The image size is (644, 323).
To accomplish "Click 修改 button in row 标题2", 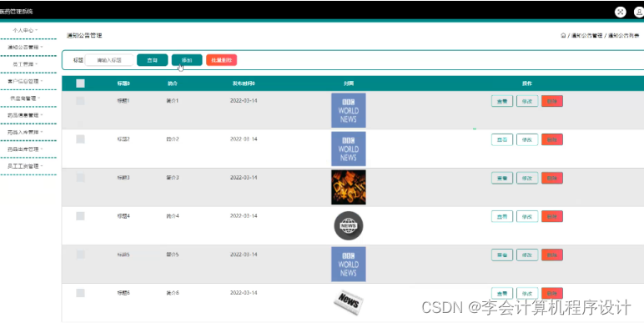I will point(527,139).
